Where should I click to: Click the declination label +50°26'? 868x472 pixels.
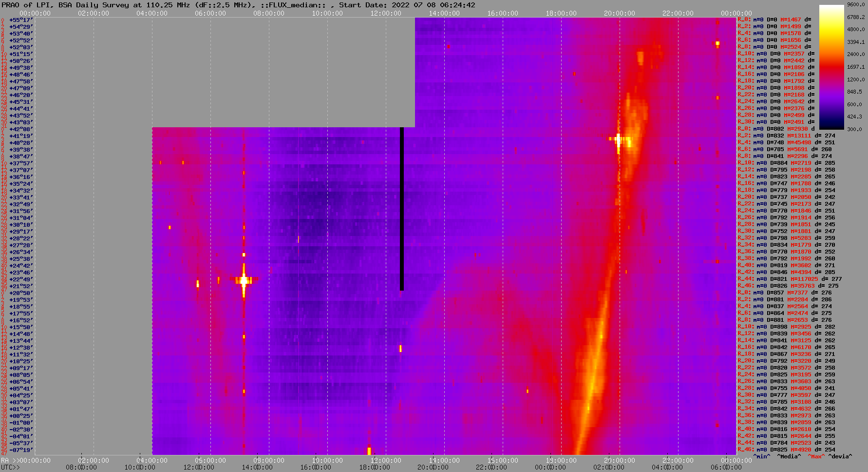tap(21, 61)
